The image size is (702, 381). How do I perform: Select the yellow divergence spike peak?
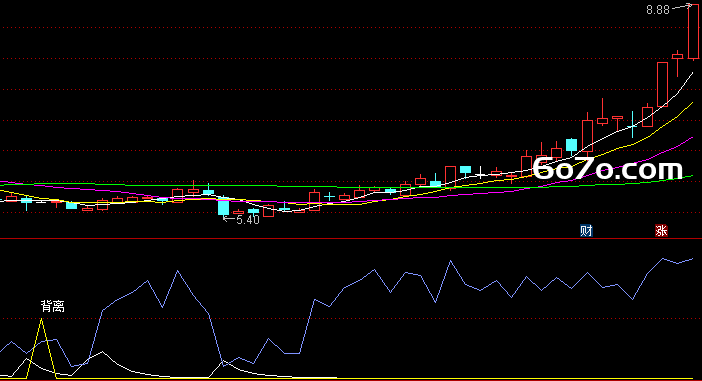pos(42,320)
